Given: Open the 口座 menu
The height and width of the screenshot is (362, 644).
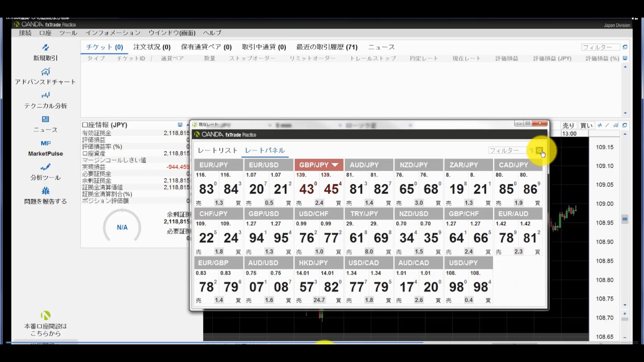Looking at the screenshot, I should point(45,33).
